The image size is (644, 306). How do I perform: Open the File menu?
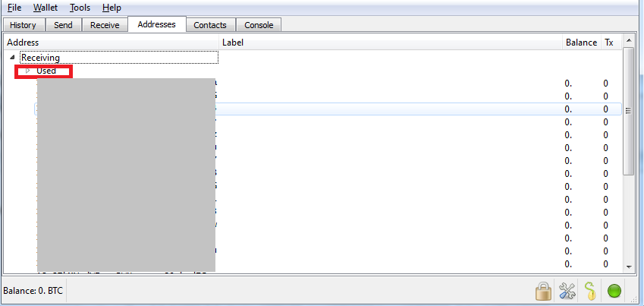14,8
